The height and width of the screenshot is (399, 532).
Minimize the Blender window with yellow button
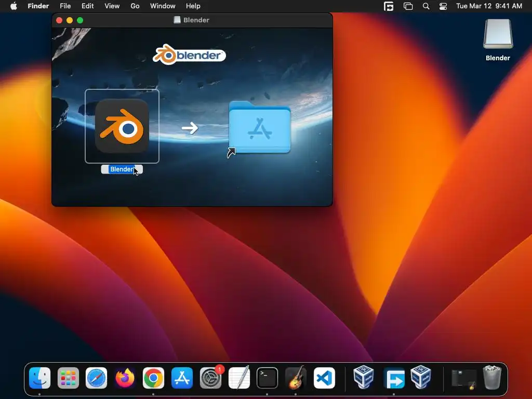point(70,20)
